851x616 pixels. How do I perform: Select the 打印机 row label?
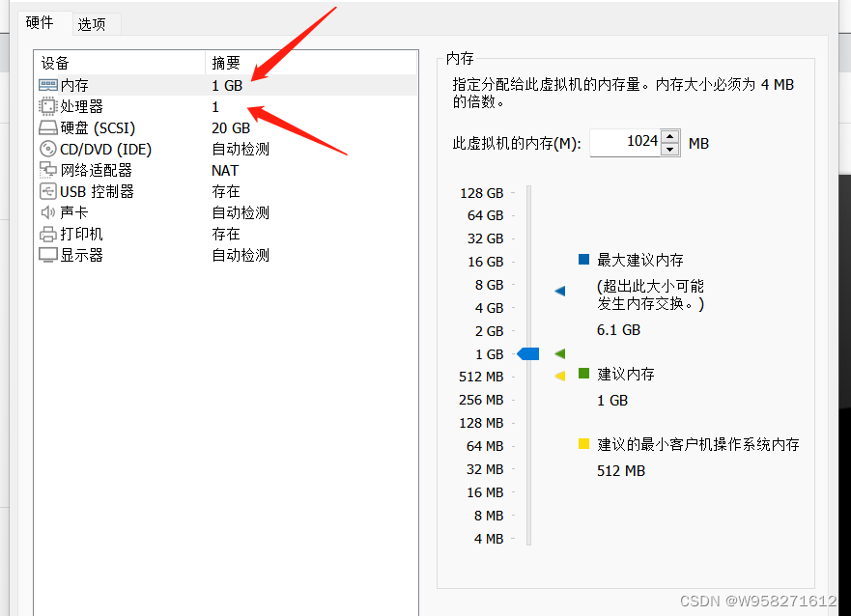click(81, 234)
